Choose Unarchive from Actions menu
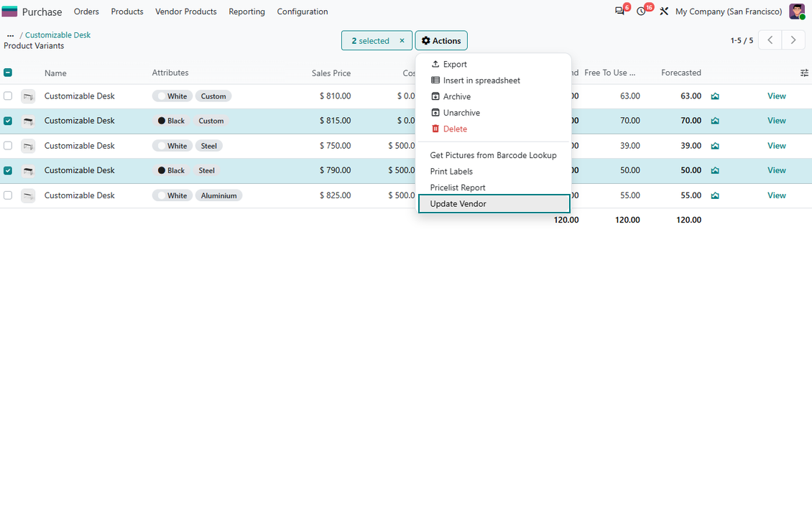The image size is (812, 515). point(494,112)
